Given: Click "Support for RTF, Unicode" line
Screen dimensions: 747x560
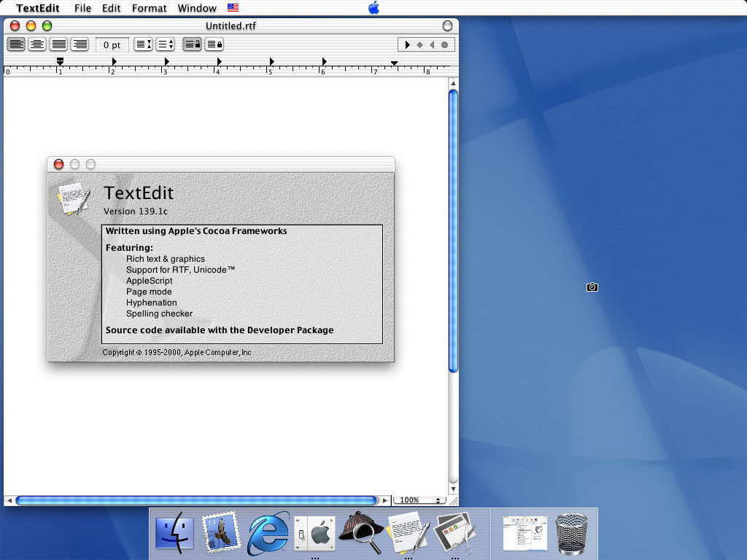Looking at the screenshot, I should click(181, 270).
